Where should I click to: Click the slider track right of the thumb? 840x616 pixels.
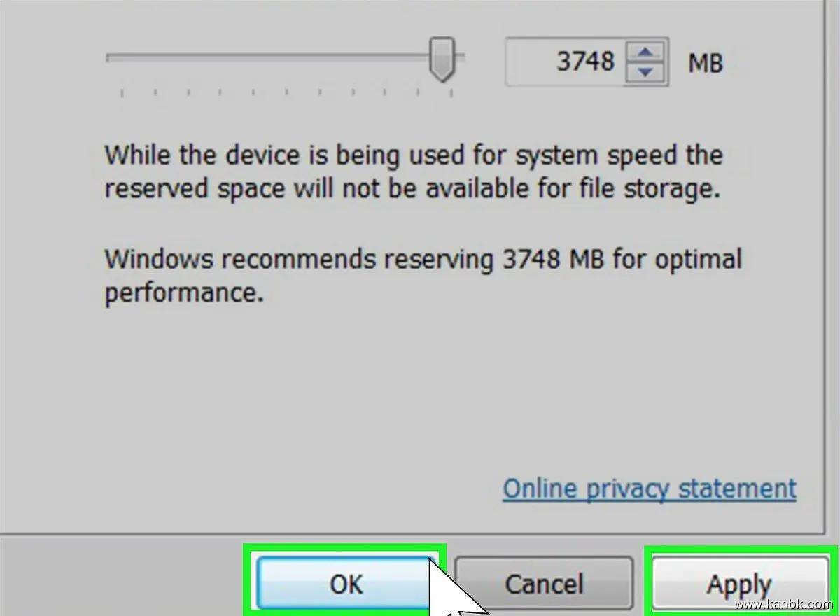click(x=460, y=59)
